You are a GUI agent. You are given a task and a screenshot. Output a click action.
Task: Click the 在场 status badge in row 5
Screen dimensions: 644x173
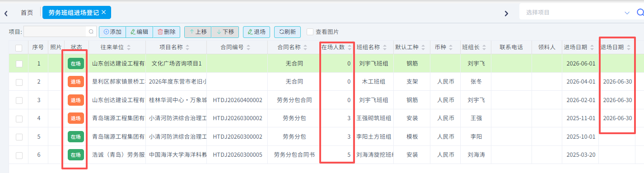pyautogui.click(x=76, y=136)
